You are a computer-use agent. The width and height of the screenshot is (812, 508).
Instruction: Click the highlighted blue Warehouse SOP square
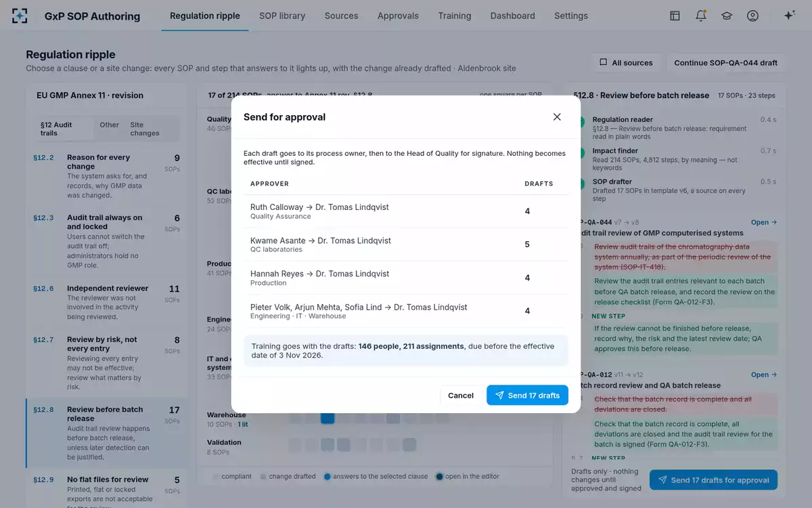[328, 417]
